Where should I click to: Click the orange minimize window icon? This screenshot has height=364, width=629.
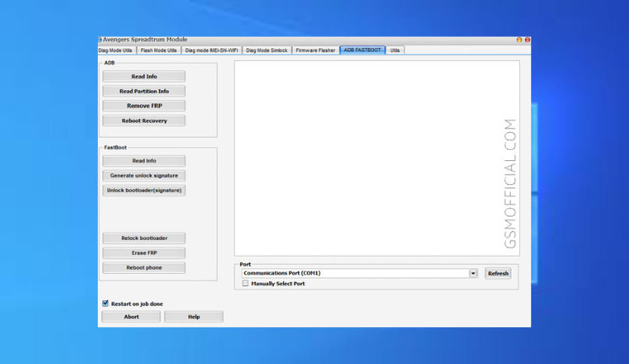[x=519, y=40]
